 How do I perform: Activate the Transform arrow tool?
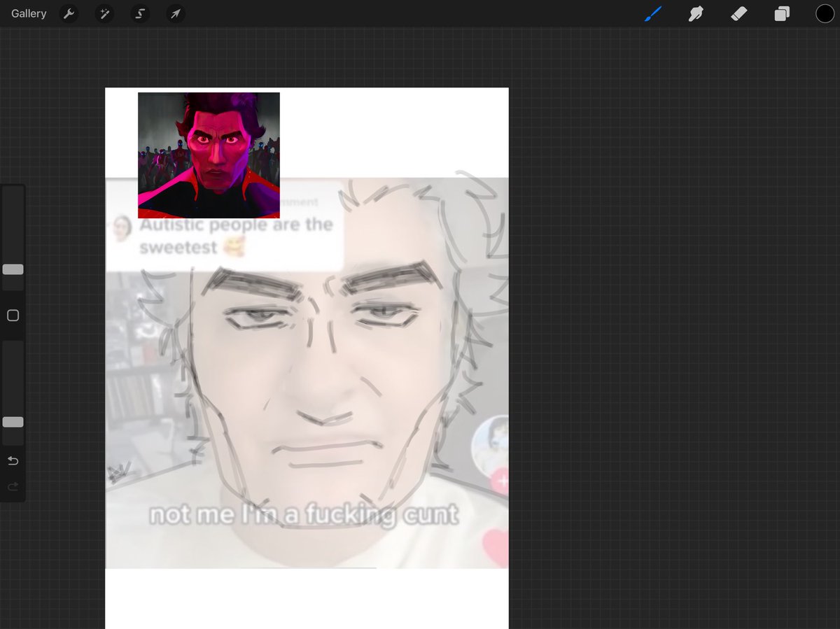coord(176,13)
